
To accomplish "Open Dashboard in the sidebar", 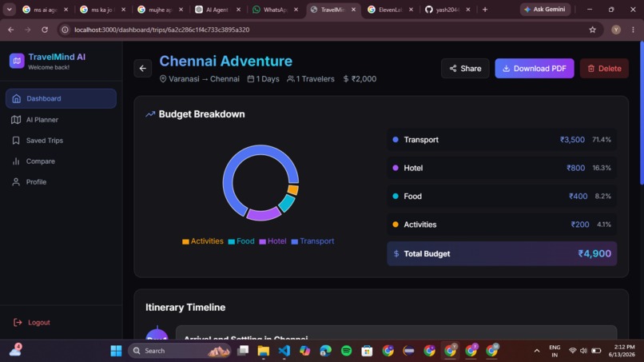I will 61,98.
